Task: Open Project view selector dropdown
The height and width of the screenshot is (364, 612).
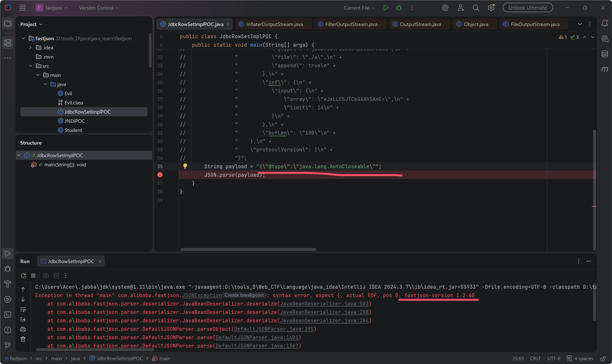Action: click(x=31, y=24)
